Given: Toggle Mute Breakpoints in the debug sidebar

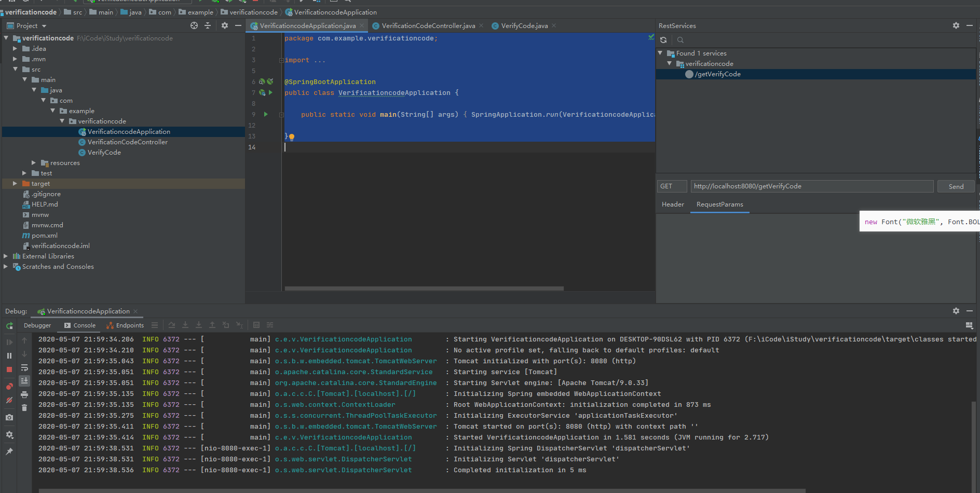Looking at the screenshot, I should click(9, 400).
